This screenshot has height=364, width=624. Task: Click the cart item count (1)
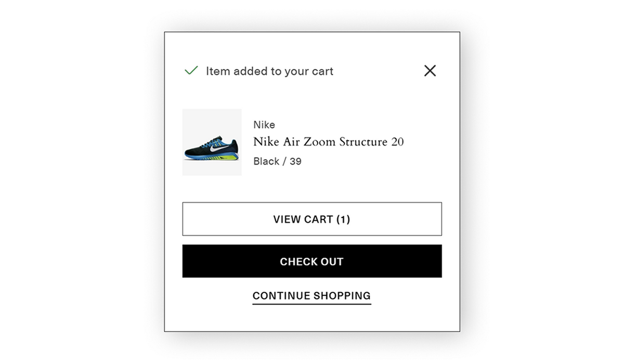(x=343, y=219)
